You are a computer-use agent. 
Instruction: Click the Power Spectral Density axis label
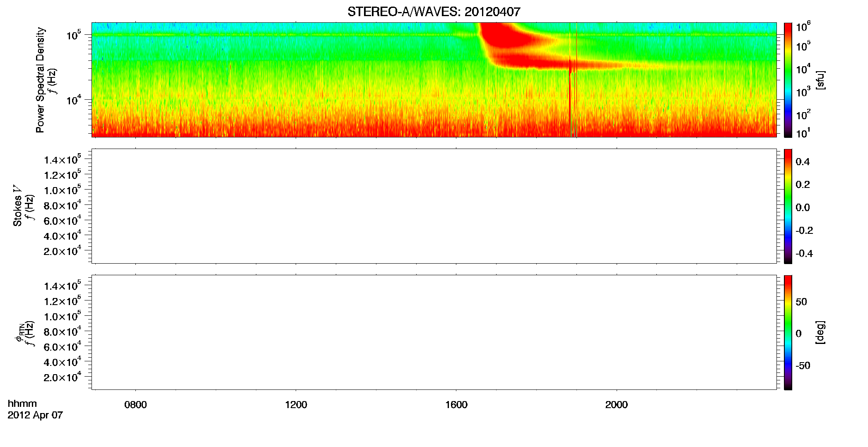click(40, 80)
